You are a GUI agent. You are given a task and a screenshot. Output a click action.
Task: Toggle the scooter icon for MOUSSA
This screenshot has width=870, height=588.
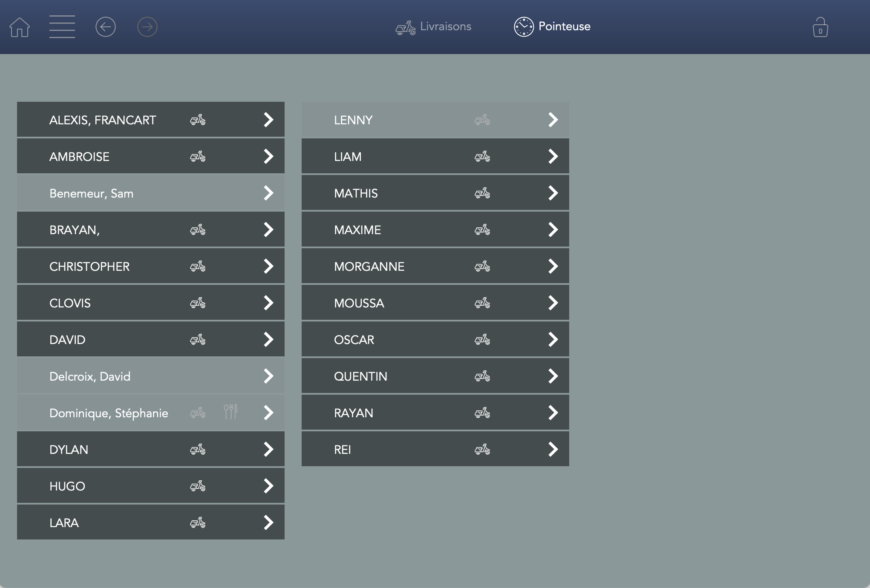point(482,303)
